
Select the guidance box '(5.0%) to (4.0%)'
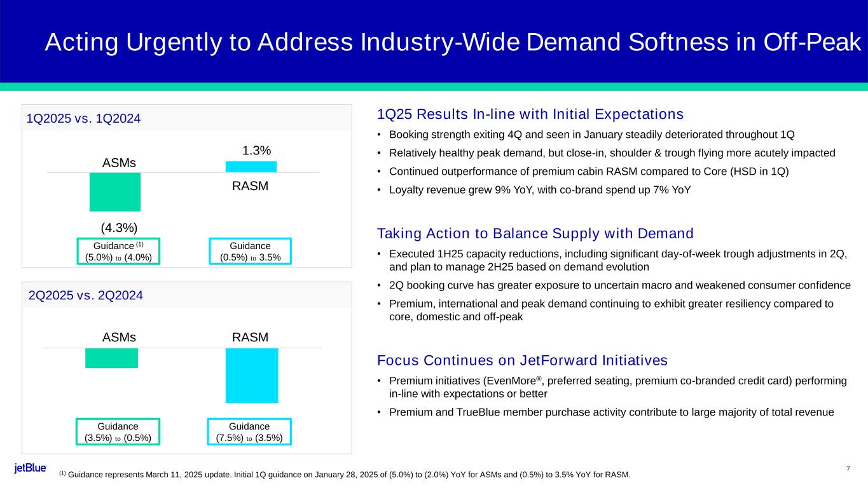119,251
